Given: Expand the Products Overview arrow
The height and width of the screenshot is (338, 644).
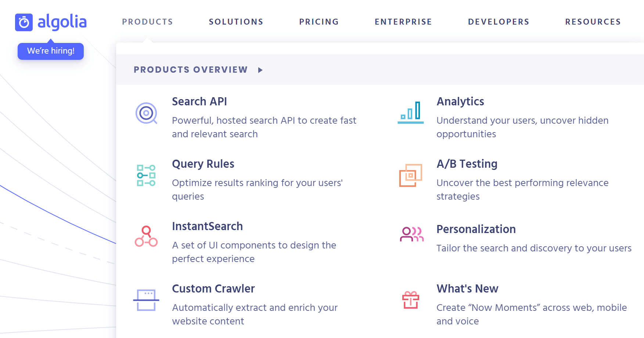Looking at the screenshot, I should pos(260,70).
